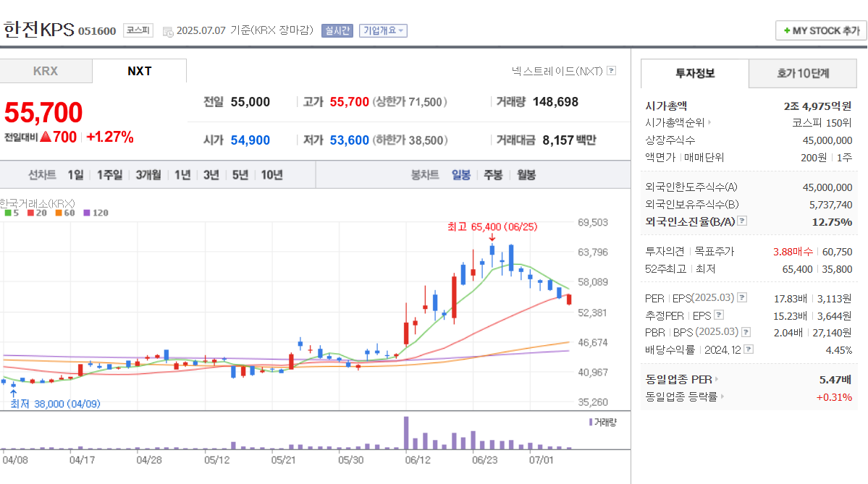
Task: Switch to the KRX tab
Action: (46, 71)
